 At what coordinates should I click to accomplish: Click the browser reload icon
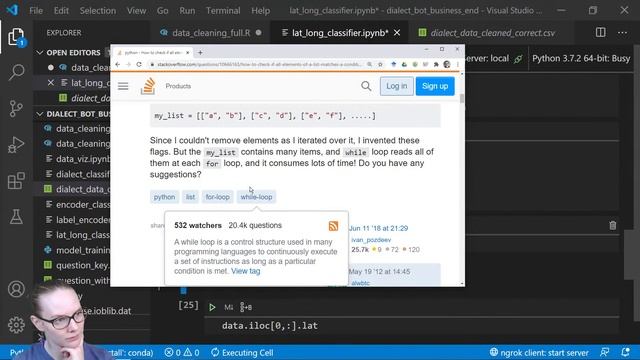[139, 64]
